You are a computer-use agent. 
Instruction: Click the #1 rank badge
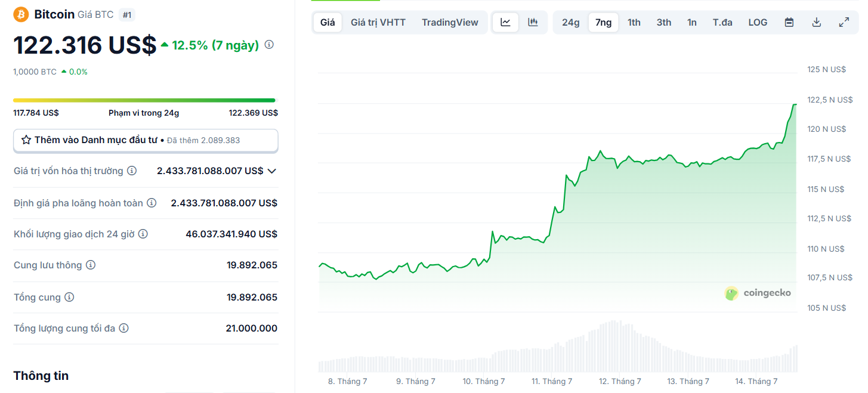click(x=127, y=15)
